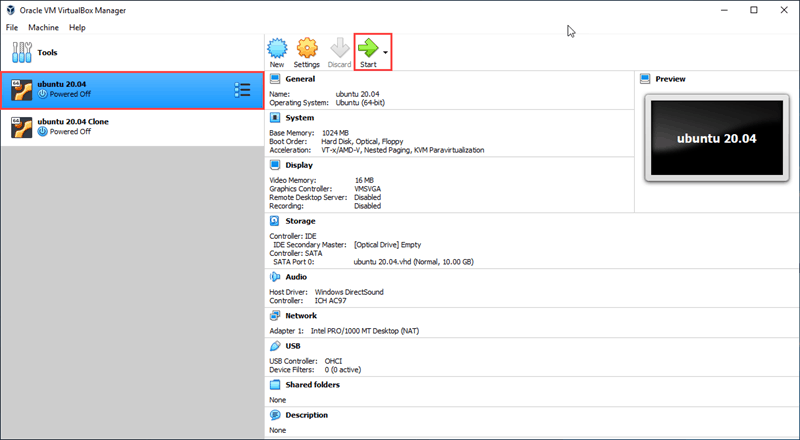800x440 pixels.
Task: Click the ubuntu 20.04 preview thumbnail
Action: [x=717, y=138]
